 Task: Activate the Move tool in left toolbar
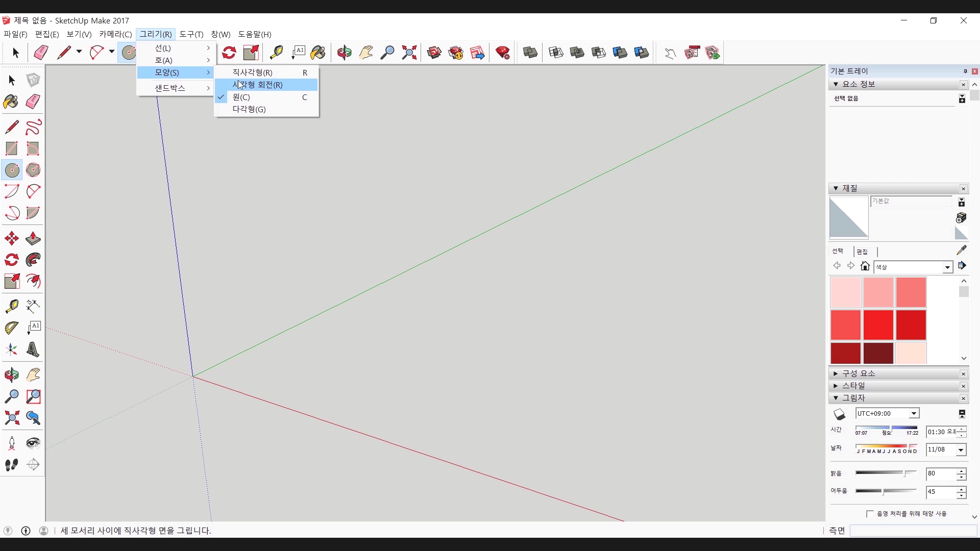coord(11,238)
